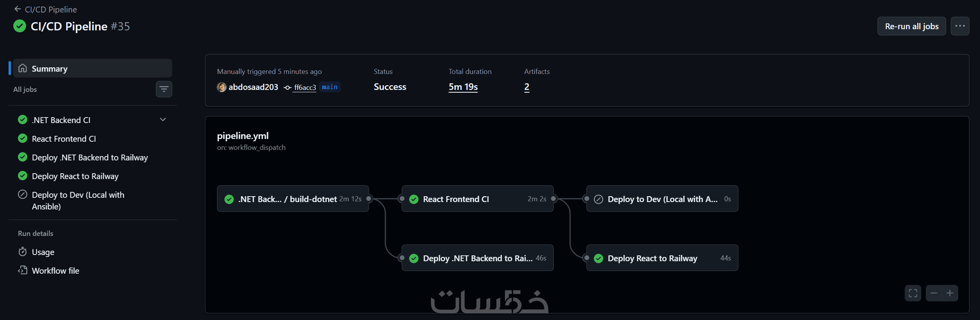Select the .NET Back... / build-dotnet graph node
Viewport: 980px width, 320px height.
pos(293,199)
